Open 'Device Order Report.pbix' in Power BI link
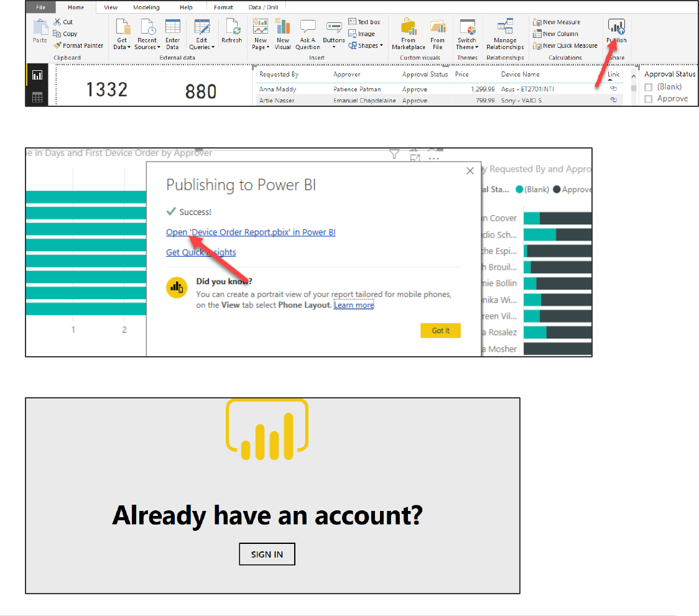The image size is (699, 616). 251,232
